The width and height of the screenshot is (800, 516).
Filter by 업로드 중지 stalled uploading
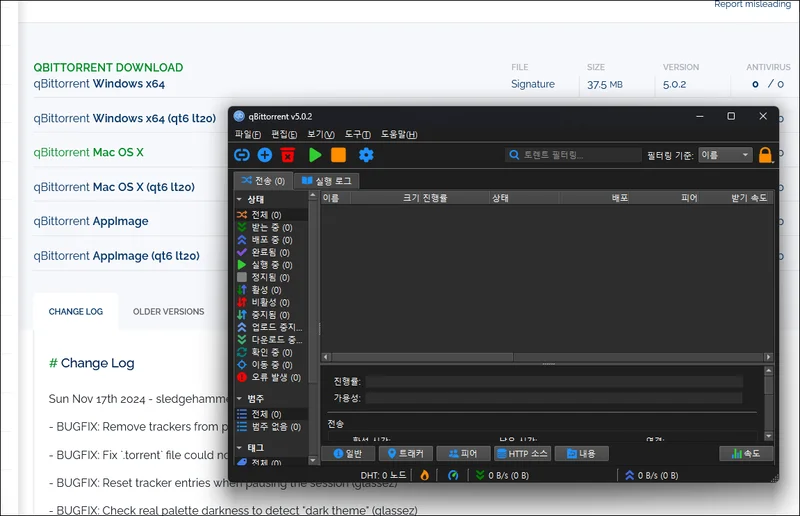click(x=271, y=327)
